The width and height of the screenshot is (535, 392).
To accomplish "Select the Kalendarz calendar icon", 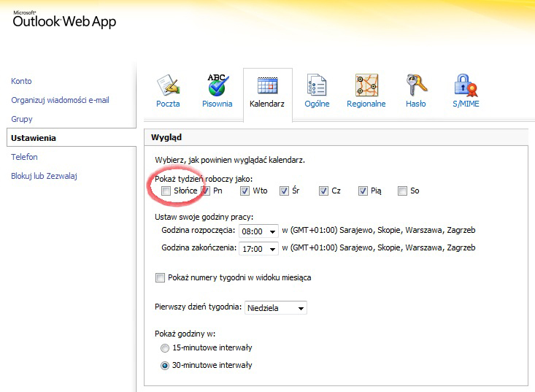I will (267, 86).
